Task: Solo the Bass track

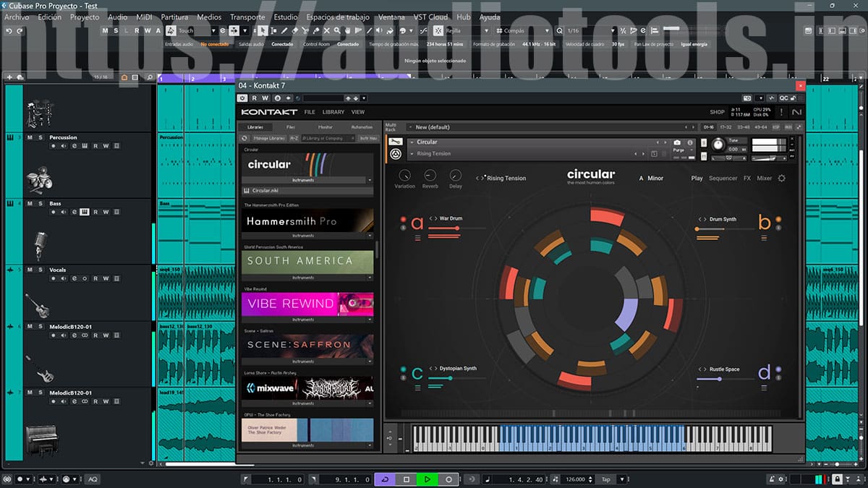Action: coord(41,204)
